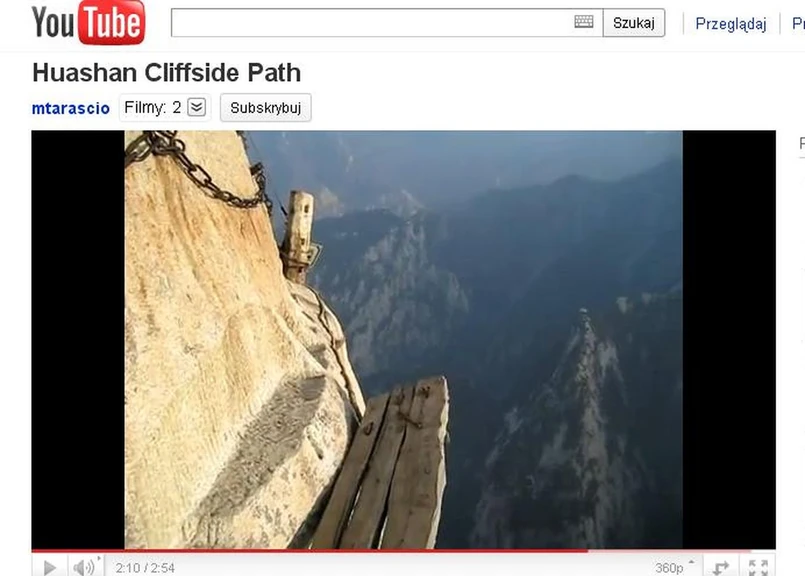Click the small arrow beside 360p

coord(692,563)
